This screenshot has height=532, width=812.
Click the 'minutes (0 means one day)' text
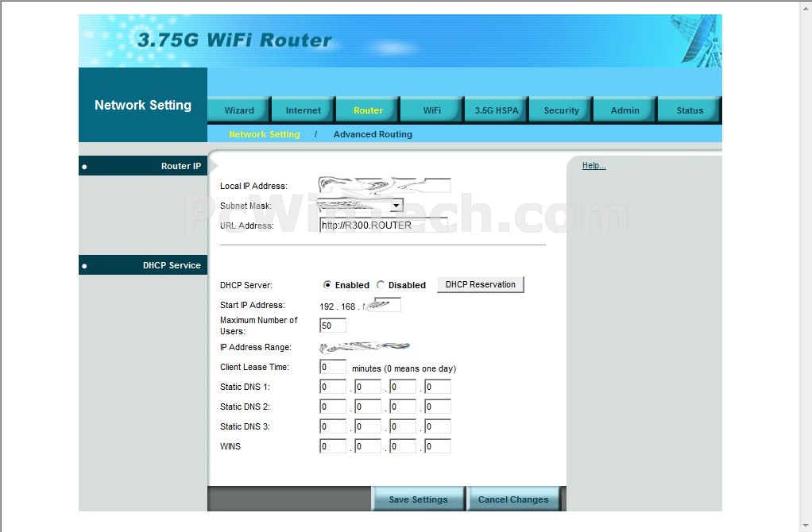(x=404, y=368)
